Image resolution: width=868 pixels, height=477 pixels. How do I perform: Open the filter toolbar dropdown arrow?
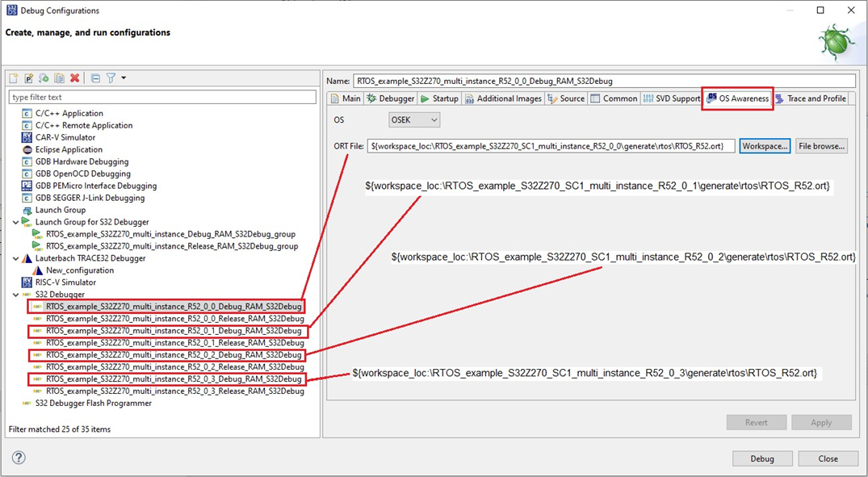123,77
